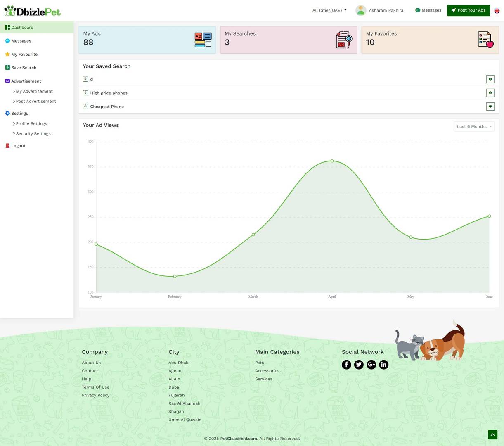Select the April data point on the chart
This screenshot has width=504, height=446.
(332, 161)
